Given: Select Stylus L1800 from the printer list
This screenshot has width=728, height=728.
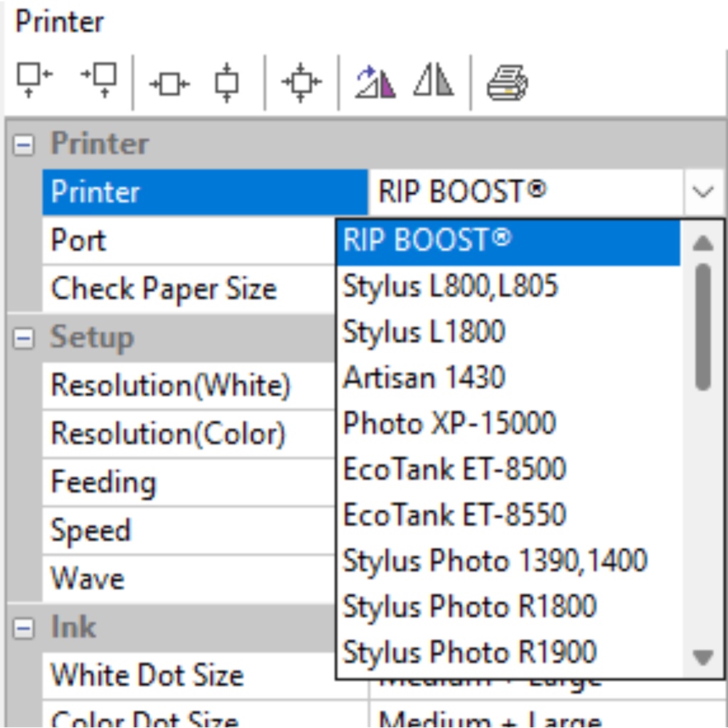Looking at the screenshot, I should tap(424, 332).
